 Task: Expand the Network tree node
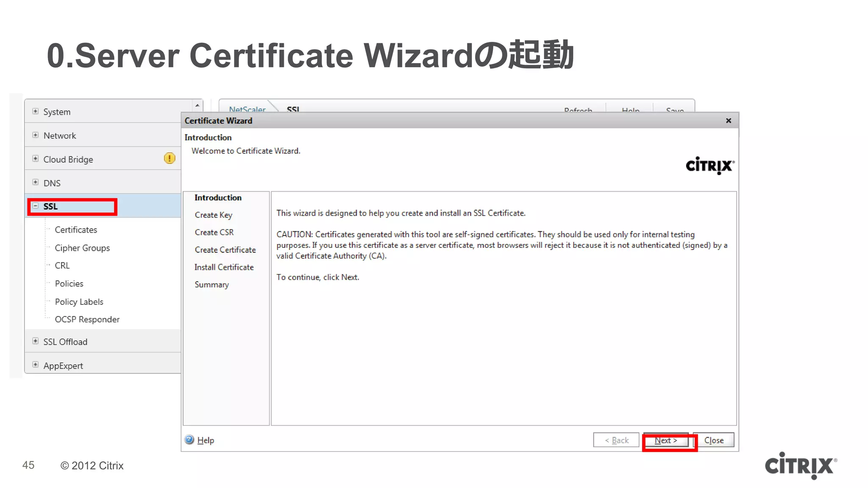[x=36, y=135]
